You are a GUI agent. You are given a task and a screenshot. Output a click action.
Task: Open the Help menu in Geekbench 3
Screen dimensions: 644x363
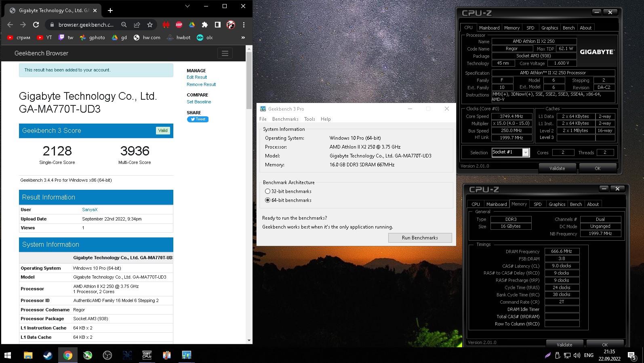[326, 119]
